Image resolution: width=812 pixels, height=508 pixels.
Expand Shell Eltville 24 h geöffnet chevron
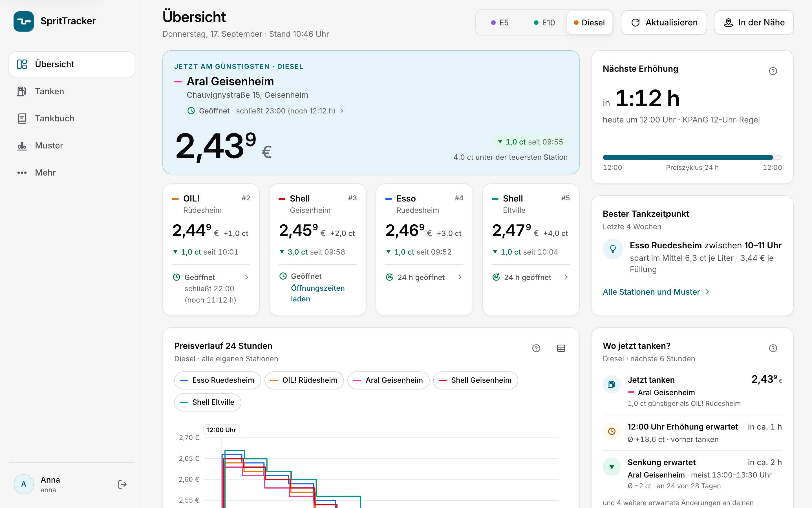[x=566, y=277]
